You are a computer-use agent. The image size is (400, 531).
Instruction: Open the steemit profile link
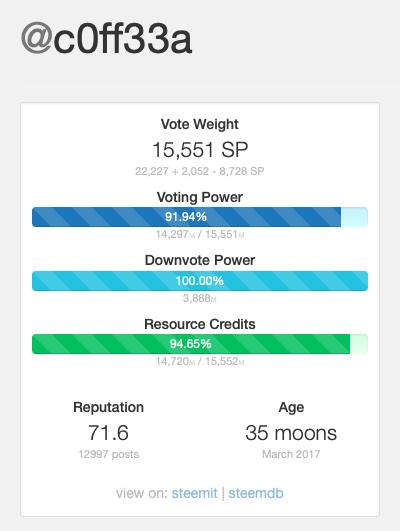pos(194,493)
